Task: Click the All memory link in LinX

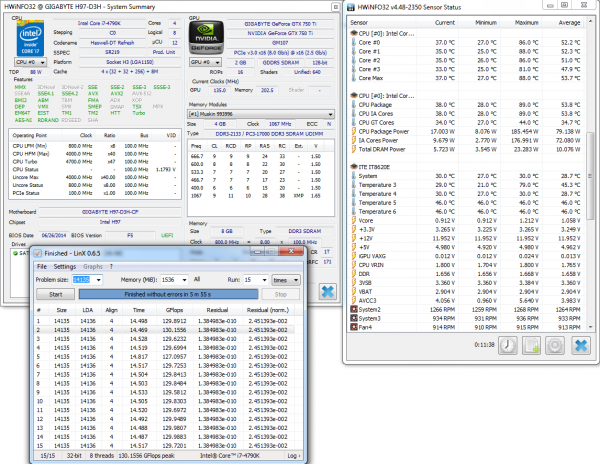Action: [197, 280]
